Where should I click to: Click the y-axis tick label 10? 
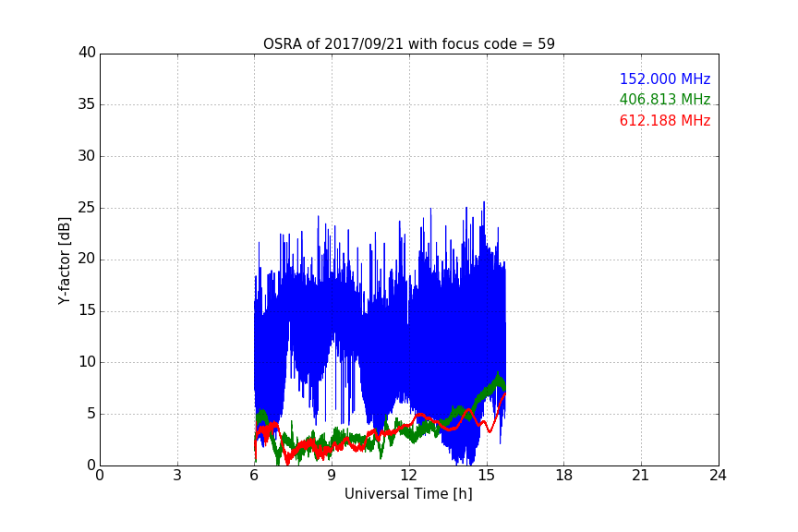coord(87,362)
